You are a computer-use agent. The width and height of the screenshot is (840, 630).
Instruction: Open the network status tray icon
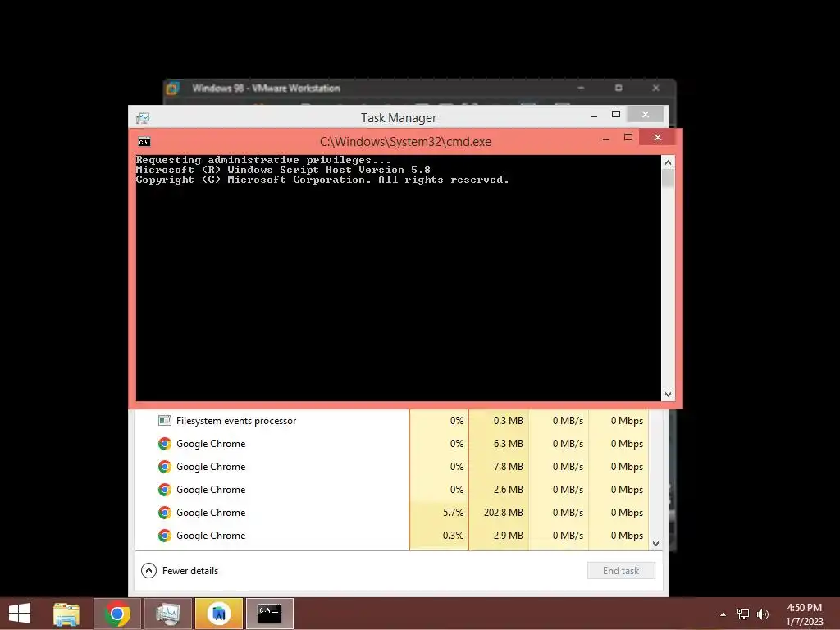tap(743, 614)
